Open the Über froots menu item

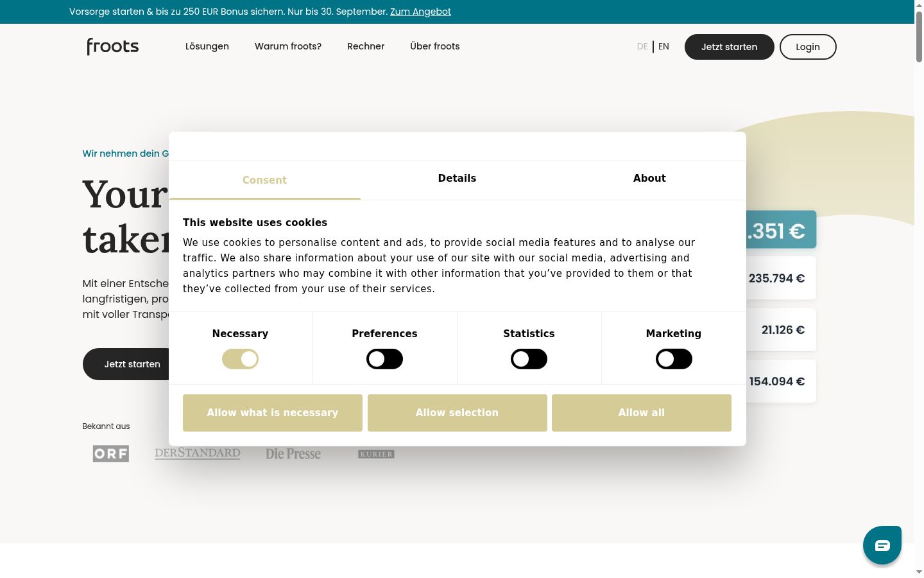[435, 46]
